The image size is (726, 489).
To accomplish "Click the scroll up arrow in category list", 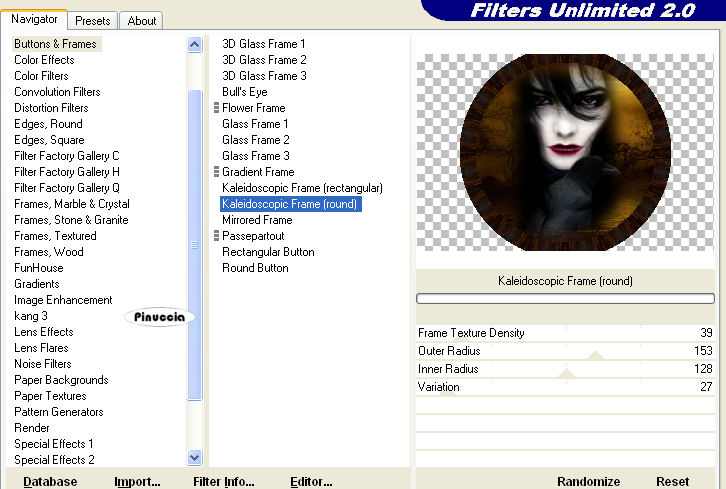I will coord(195,44).
